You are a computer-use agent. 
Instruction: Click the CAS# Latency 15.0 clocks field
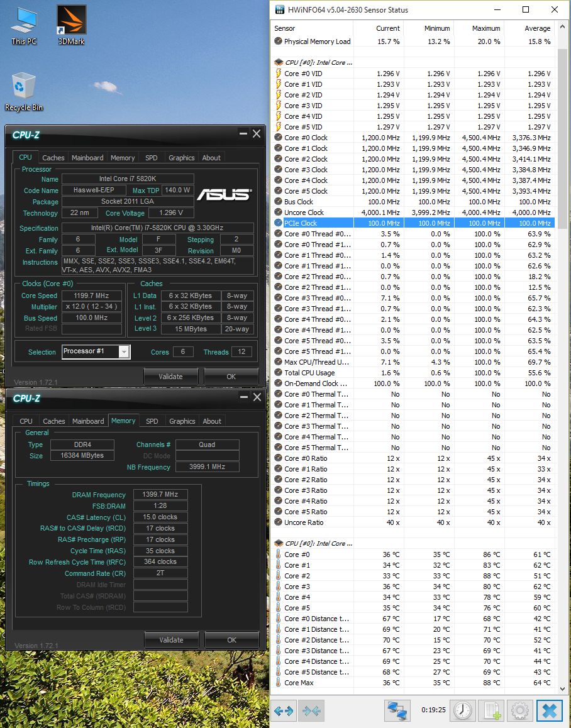point(160,517)
